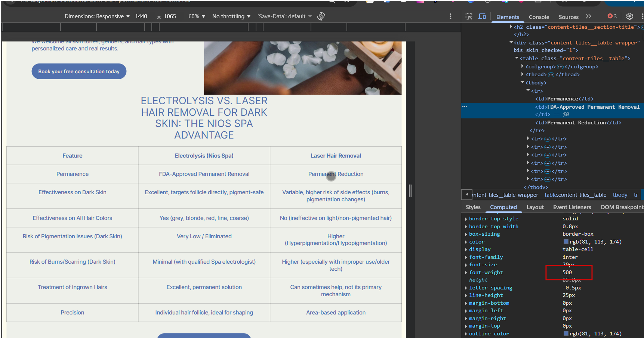Click the rotate screen orientation icon
The image size is (644, 338).
[321, 16]
